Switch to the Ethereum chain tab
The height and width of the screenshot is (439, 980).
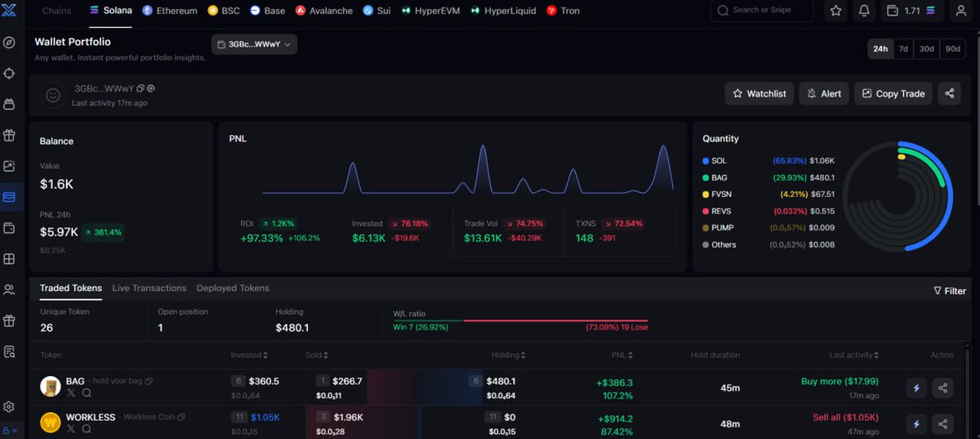(x=170, y=11)
